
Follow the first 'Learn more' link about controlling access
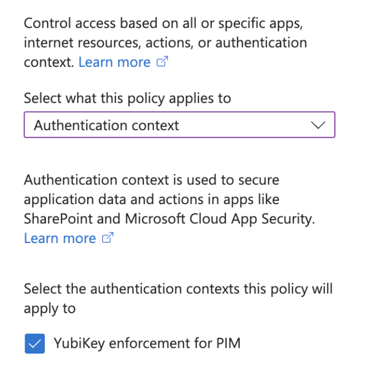[x=114, y=62]
